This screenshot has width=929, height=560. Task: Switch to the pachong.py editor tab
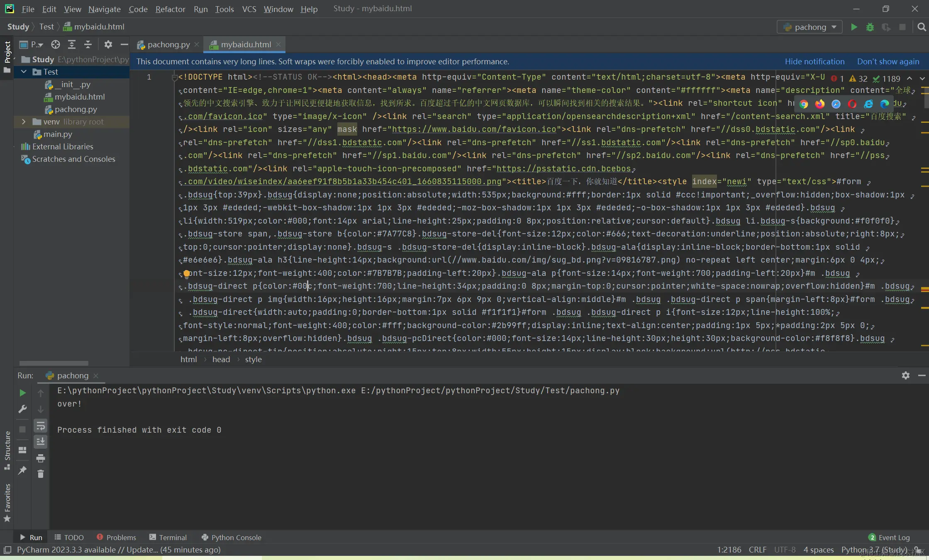pyautogui.click(x=168, y=44)
